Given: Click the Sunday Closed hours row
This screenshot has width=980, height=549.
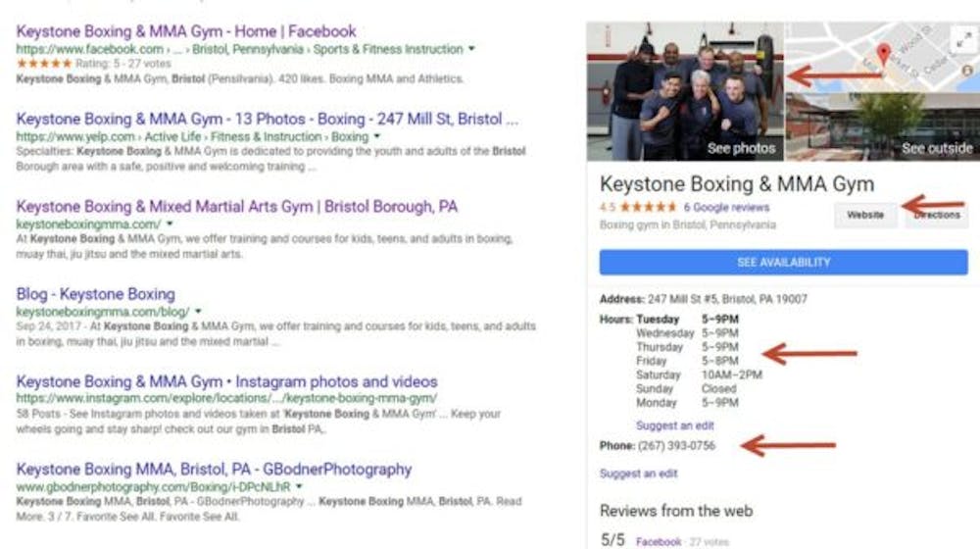Looking at the screenshot, I should 686,389.
